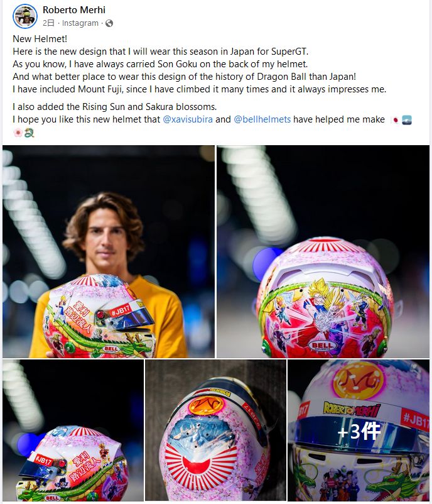Open top-down helmet photo with Mount Fuji
This screenshot has width=432, height=504.
click(215, 430)
